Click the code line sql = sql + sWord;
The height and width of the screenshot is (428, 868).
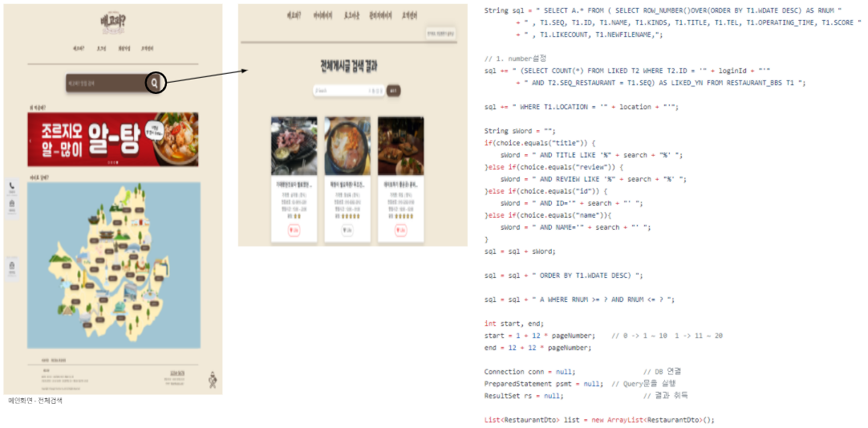click(519, 251)
